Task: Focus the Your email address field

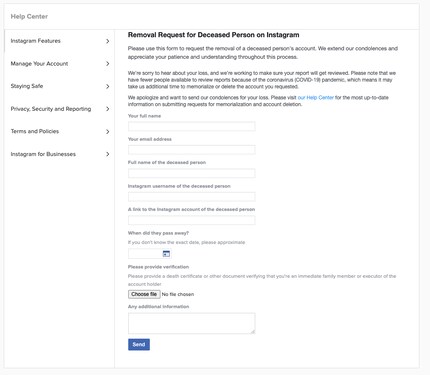Action: tap(192, 149)
